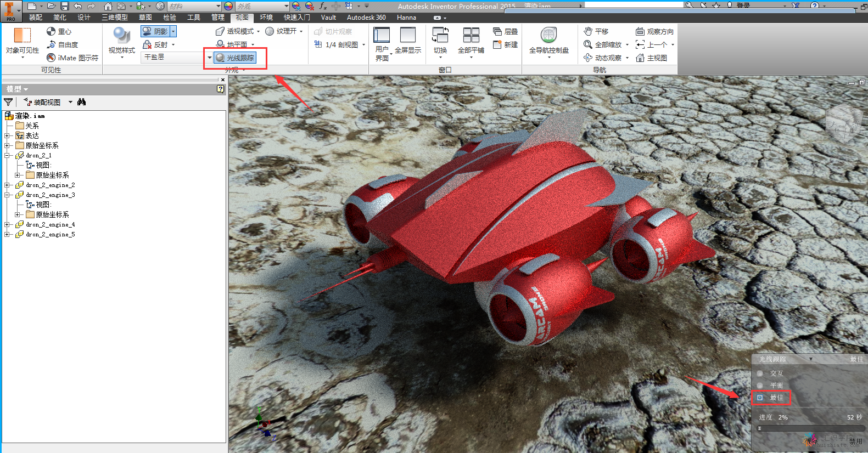Click the Save disk icon
868x453 pixels.
coord(65,6)
